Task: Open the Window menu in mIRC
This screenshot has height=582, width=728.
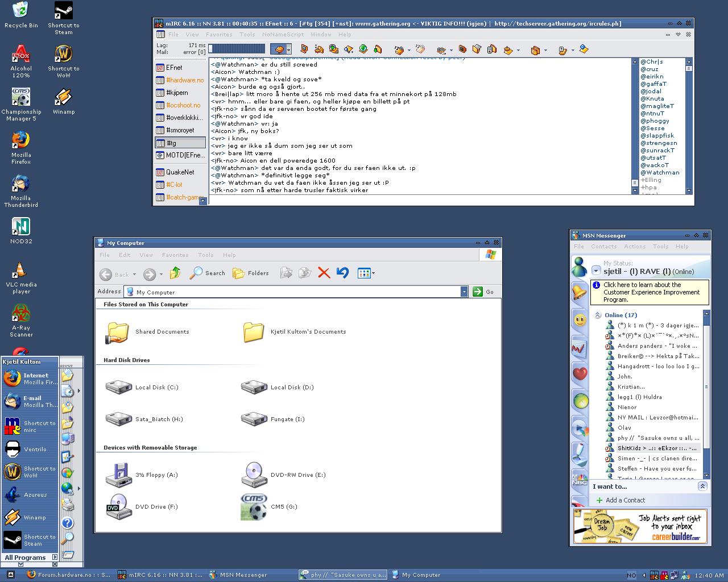Action: coord(321,34)
